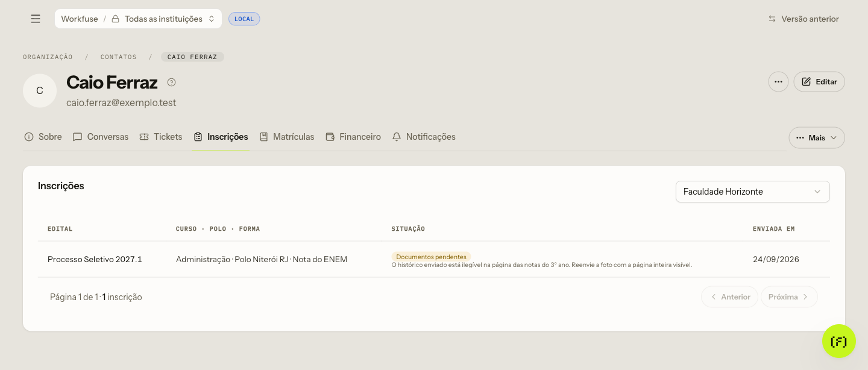The height and width of the screenshot is (370, 868).
Task: Click the Editar button
Action: (819, 81)
